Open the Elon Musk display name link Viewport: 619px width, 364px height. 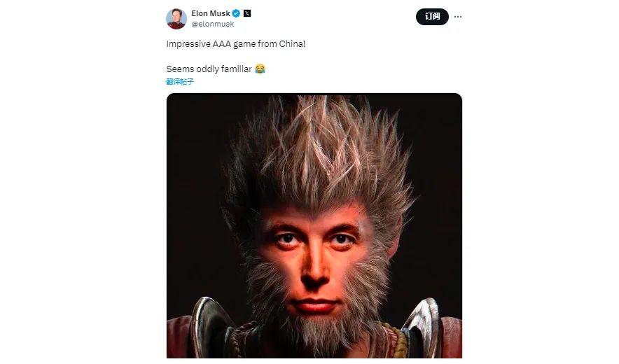tap(211, 13)
